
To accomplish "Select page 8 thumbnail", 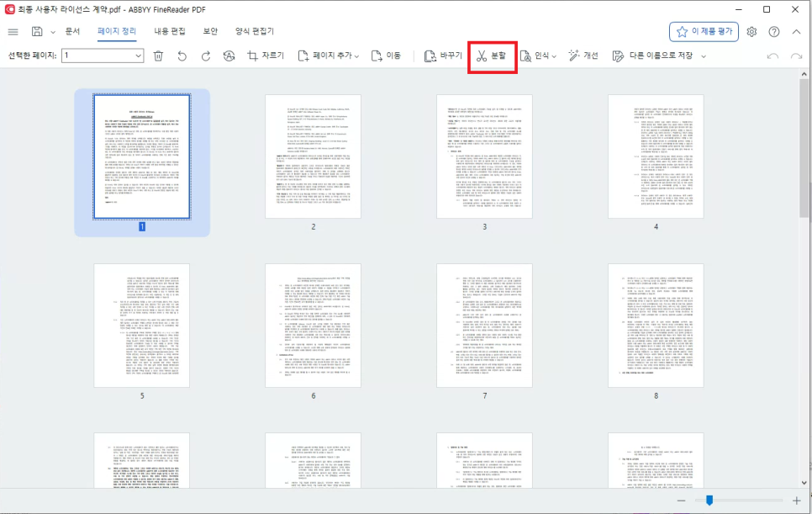I will (x=656, y=326).
